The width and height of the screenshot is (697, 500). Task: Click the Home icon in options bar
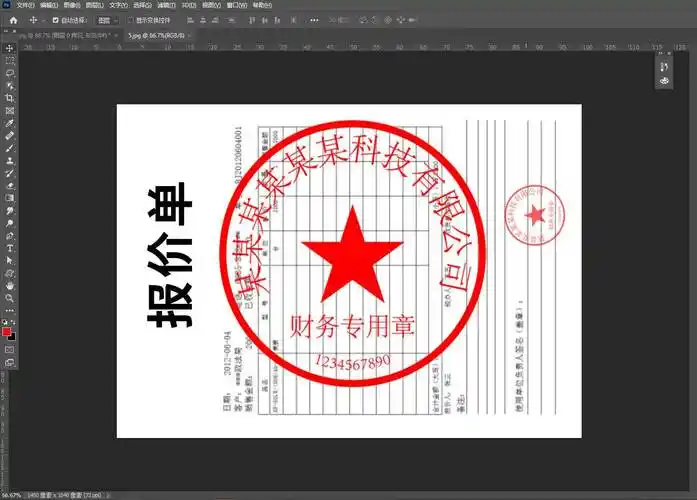(13, 20)
